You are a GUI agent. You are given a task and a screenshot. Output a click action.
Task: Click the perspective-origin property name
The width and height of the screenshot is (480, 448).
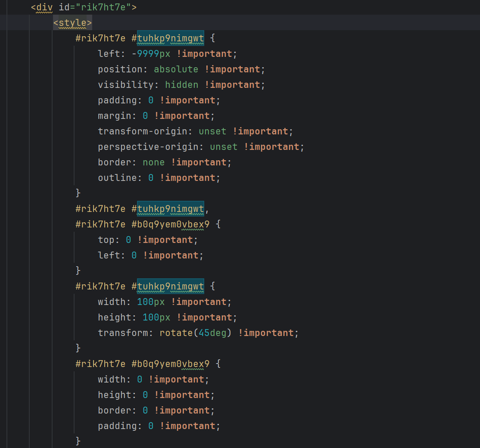pyautogui.click(x=150, y=147)
